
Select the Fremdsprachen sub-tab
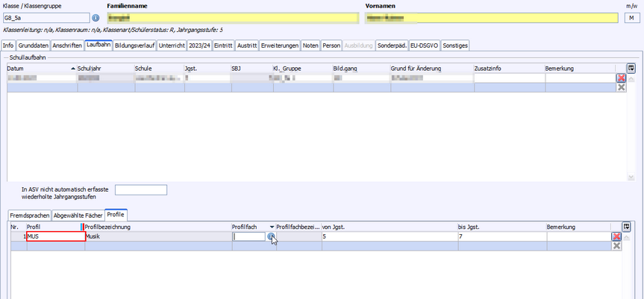(x=28, y=215)
